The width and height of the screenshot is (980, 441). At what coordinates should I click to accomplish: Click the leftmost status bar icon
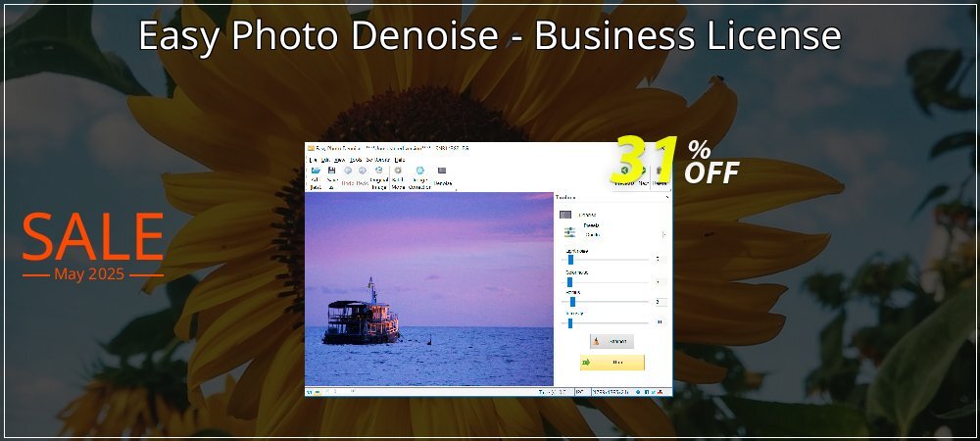(x=310, y=392)
